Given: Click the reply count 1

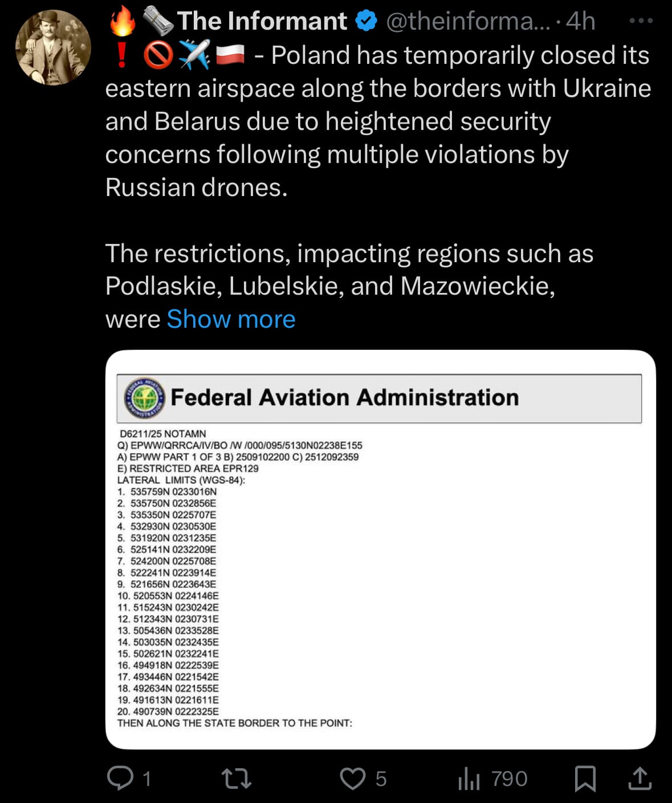Looking at the screenshot, I should pos(146,778).
